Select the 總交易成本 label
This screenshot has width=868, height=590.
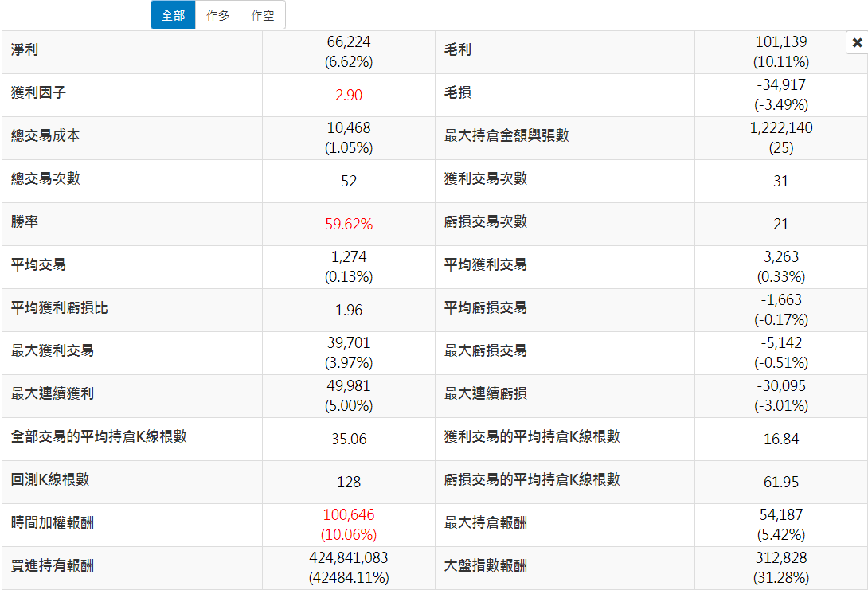(x=45, y=136)
